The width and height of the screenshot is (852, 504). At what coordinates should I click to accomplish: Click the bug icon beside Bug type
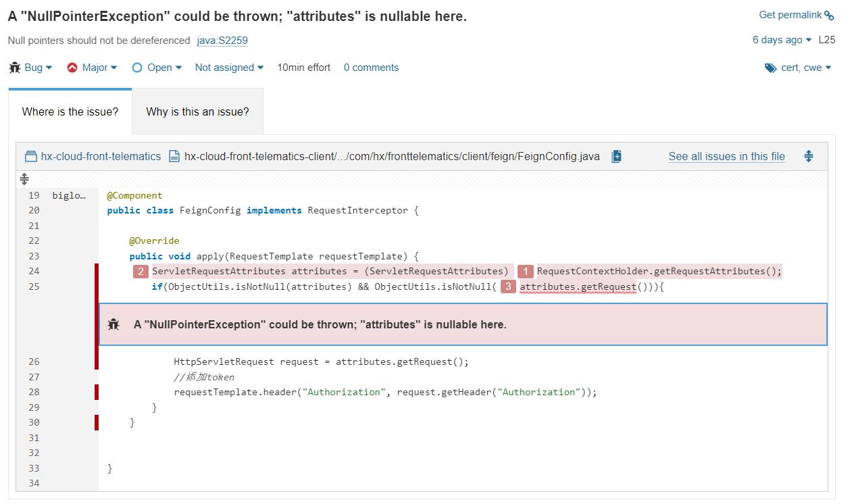click(15, 68)
